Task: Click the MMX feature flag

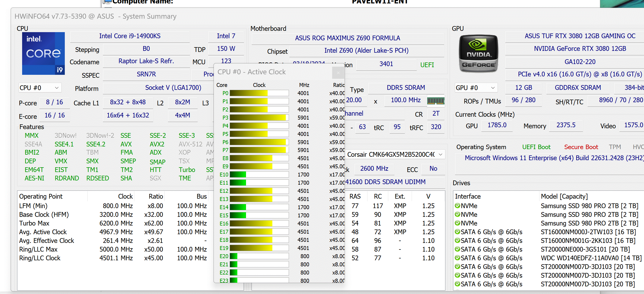Action: click(32, 136)
